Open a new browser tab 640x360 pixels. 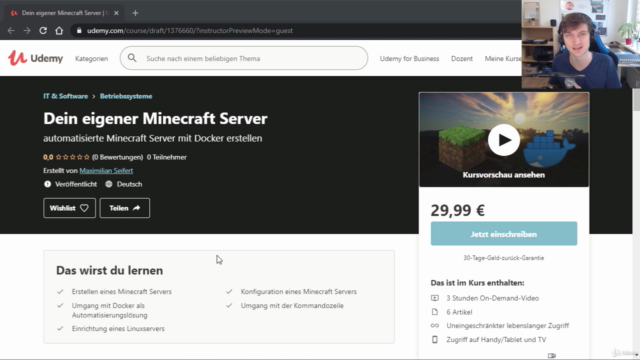136,13
